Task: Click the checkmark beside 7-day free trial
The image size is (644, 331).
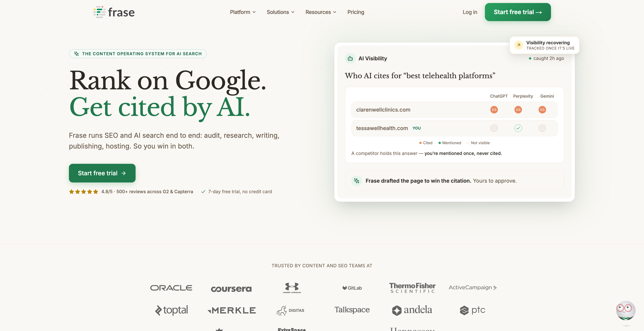Action: (203, 192)
